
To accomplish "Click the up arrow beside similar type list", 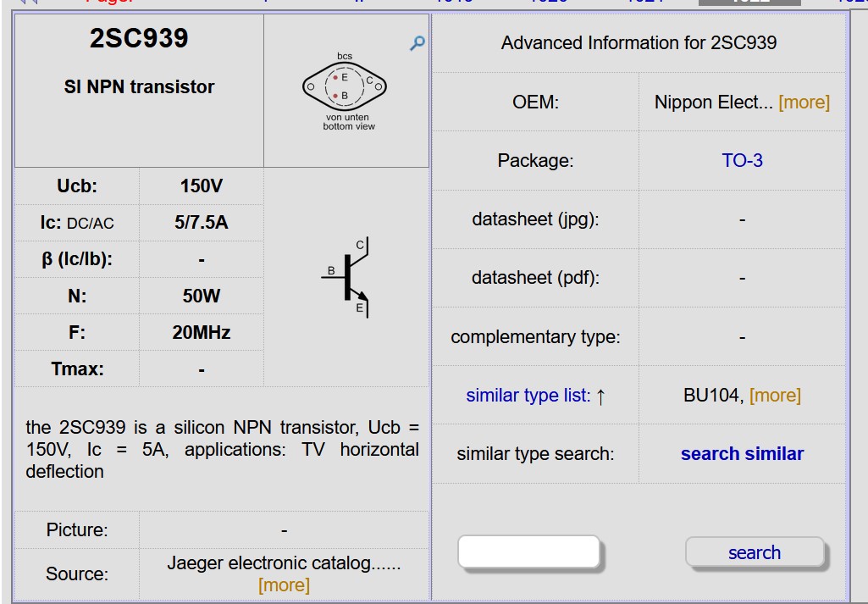I will pos(600,396).
